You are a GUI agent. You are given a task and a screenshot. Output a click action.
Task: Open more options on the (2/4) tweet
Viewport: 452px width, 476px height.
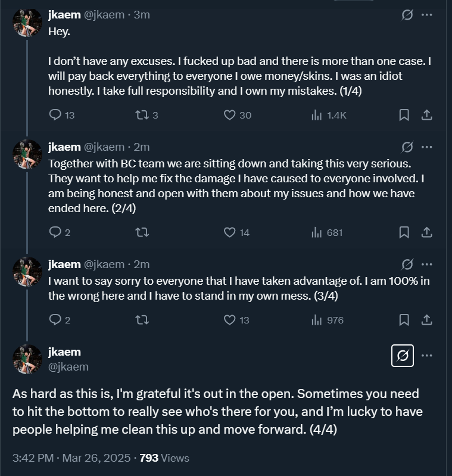point(426,147)
